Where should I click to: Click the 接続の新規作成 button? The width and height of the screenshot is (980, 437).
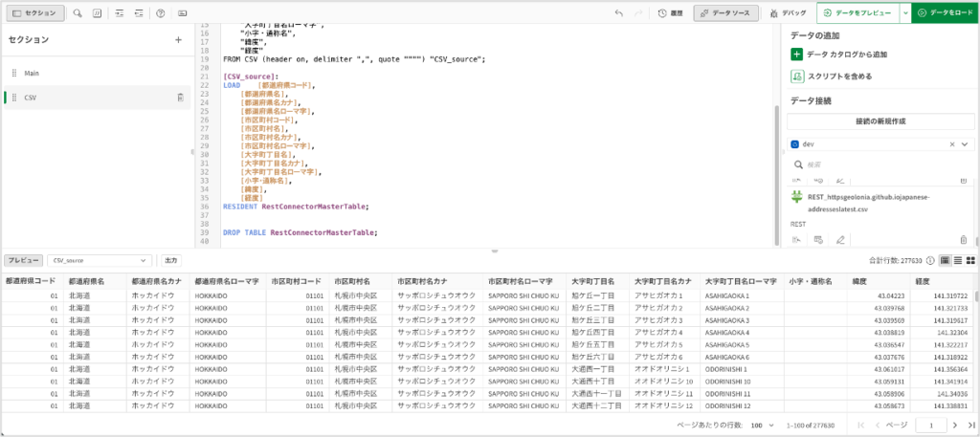pos(880,121)
